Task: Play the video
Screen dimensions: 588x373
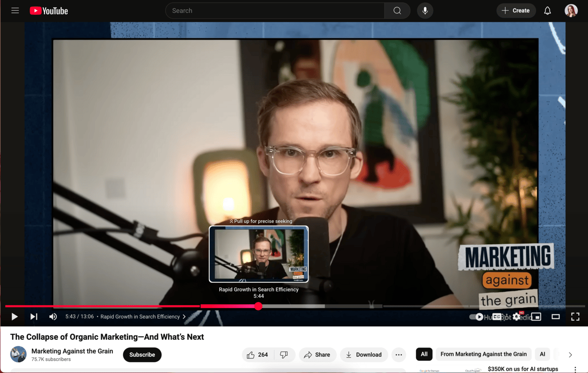Action: pos(14,317)
